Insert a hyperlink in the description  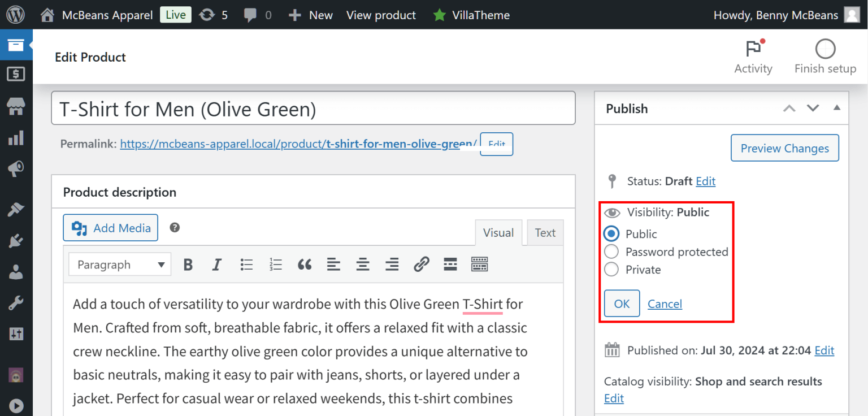[421, 264]
